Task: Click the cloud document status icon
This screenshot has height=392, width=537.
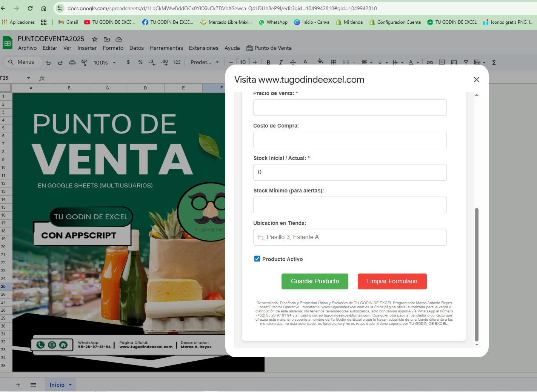Action: [119, 39]
